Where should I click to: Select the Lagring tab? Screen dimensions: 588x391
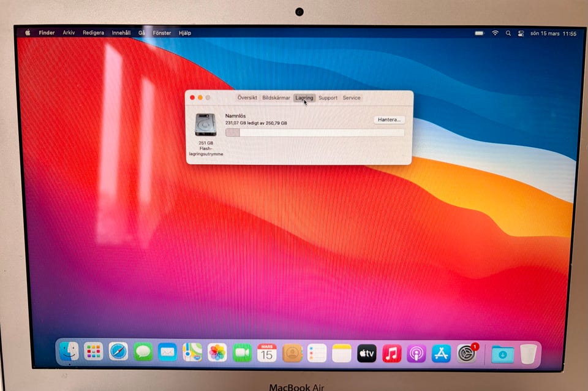click(x=304, y=98)
